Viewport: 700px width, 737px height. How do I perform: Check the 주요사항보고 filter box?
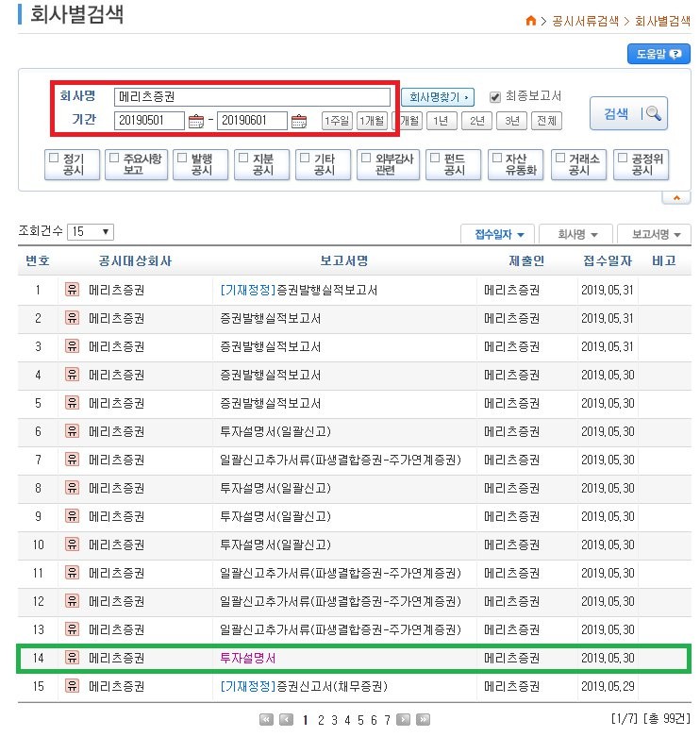(x=114, y=158)
